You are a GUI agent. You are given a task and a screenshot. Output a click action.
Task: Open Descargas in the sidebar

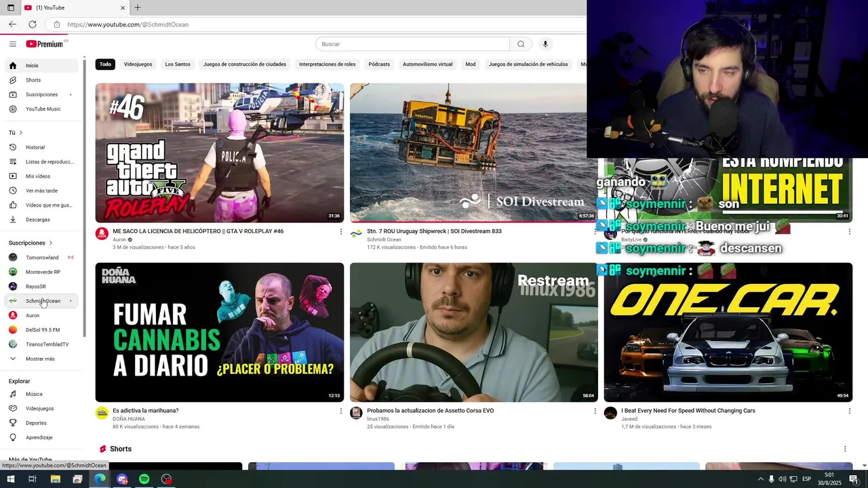(x=42, y=220)
